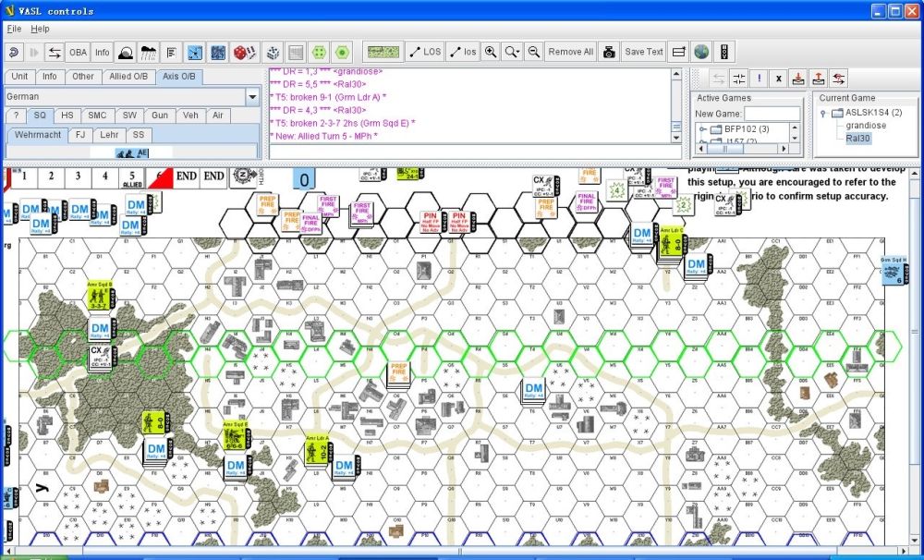Click the server settings sliders icon
Image resolution: width=924 pixels, height=560 pixels.
pos(738,78)
